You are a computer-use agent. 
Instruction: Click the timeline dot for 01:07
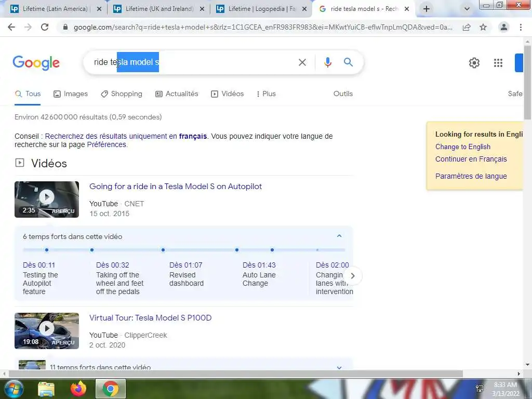click(x=163, y=250)
